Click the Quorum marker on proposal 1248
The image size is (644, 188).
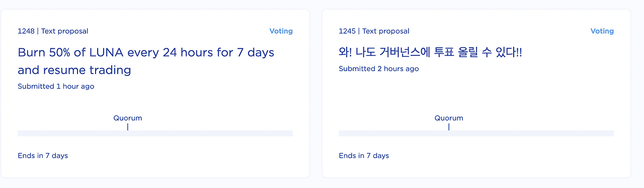pyautogui.click(x=128, y=127)
